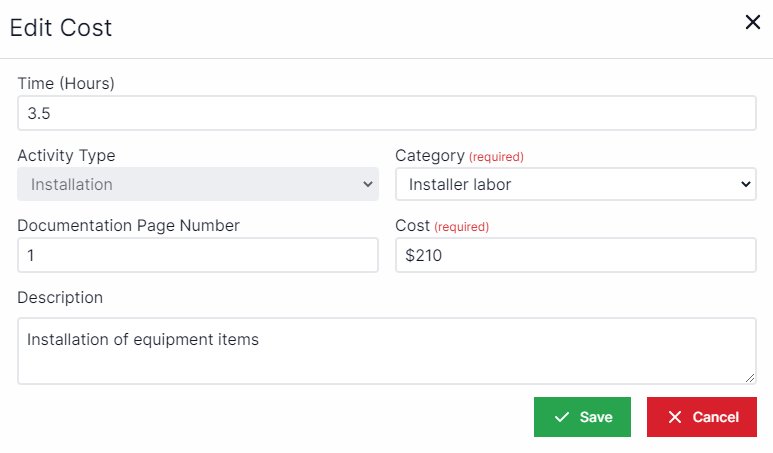
Task: Click the Category dropdown chevron arrow
Action: 745,184
